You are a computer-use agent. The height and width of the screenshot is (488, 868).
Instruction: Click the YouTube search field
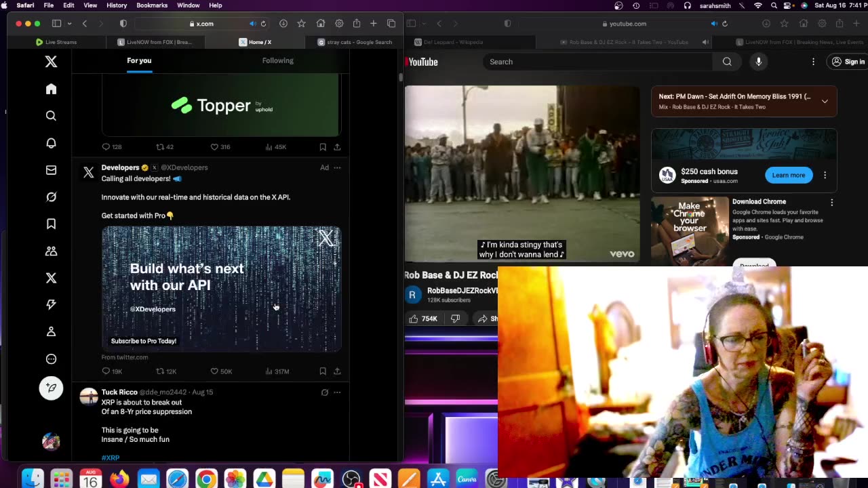(x=597, y=62)
